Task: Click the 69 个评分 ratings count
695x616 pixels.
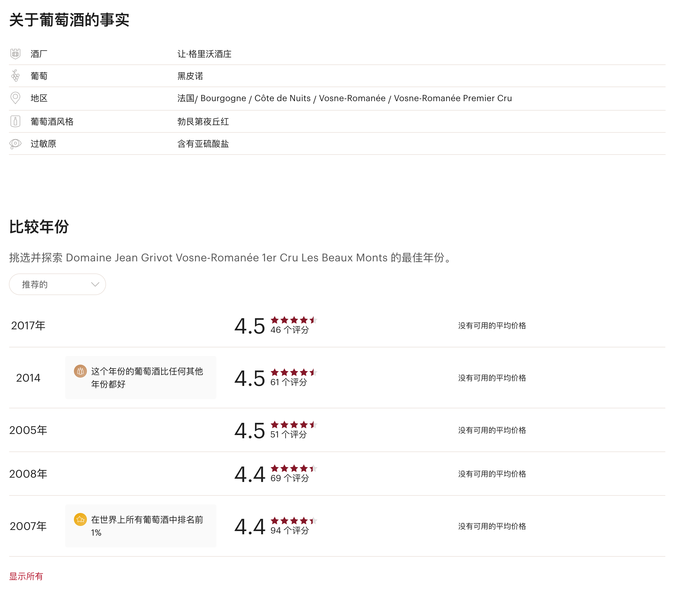Action: click(289, 478)
